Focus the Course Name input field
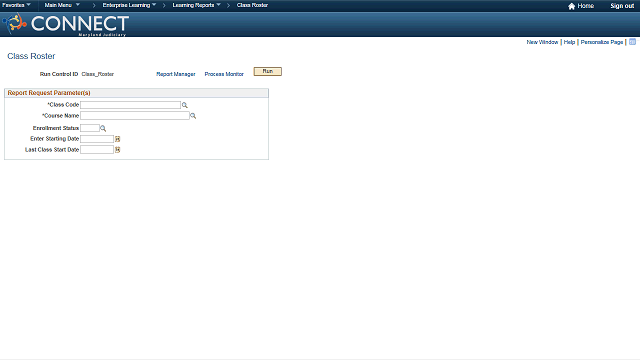The image size is (640, 360). (x=135, y=116)
